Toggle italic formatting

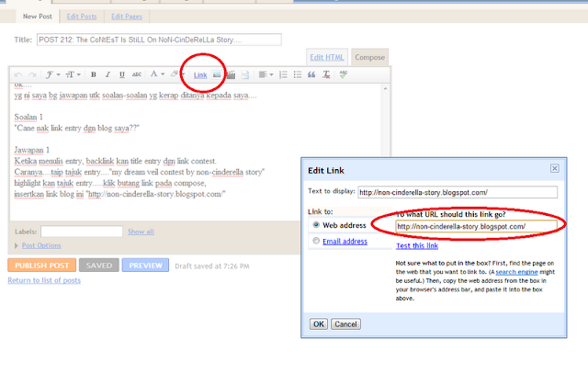coord(107,74)
